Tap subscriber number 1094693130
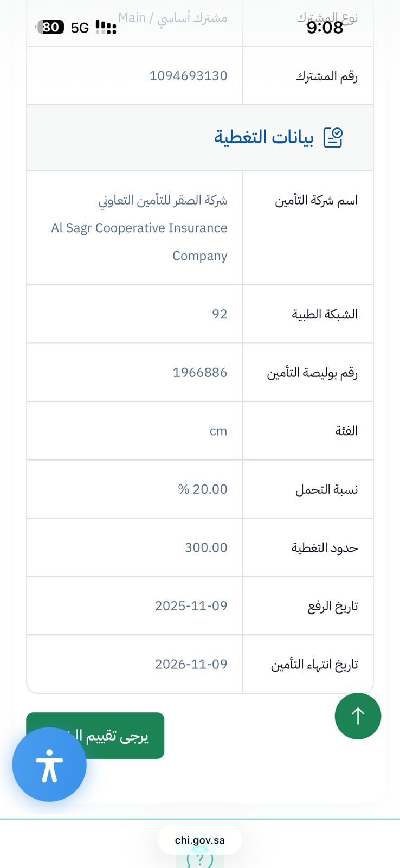 (x=188, y=75)
